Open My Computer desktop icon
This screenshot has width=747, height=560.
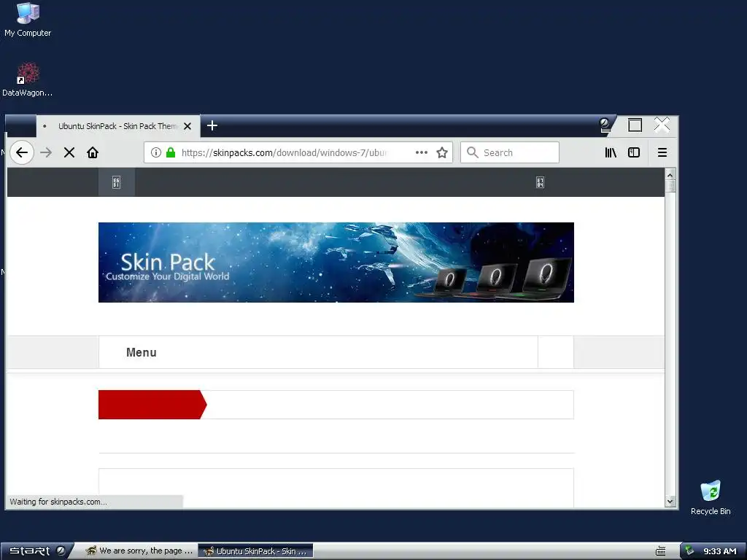(x=28, y=20)
